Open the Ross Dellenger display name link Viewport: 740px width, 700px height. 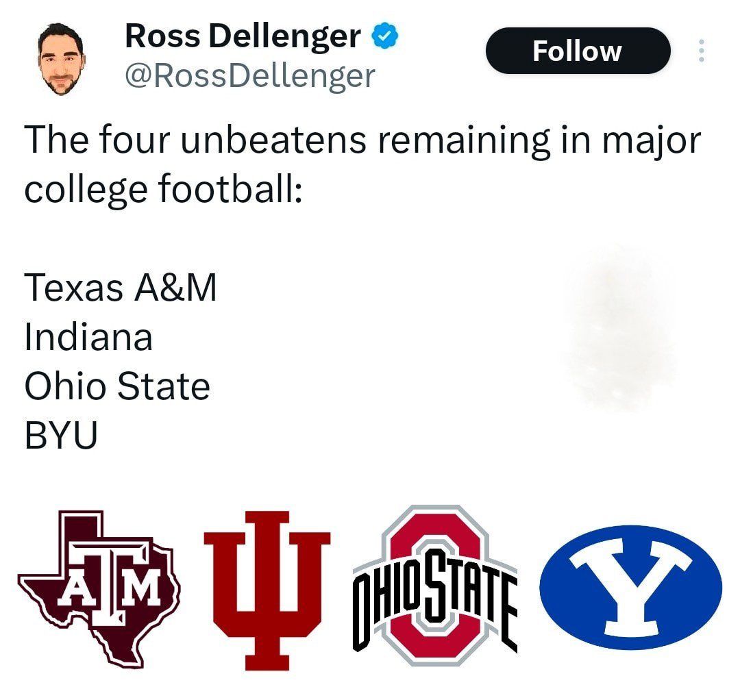pyautogui.click(x=243, y=36)
